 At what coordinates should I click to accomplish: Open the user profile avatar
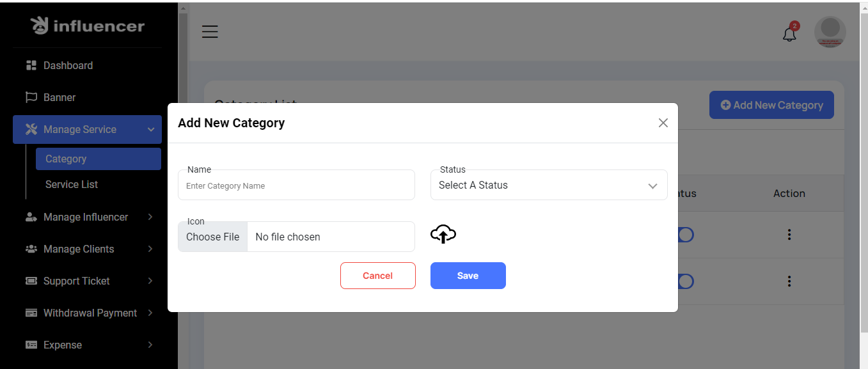830,32
